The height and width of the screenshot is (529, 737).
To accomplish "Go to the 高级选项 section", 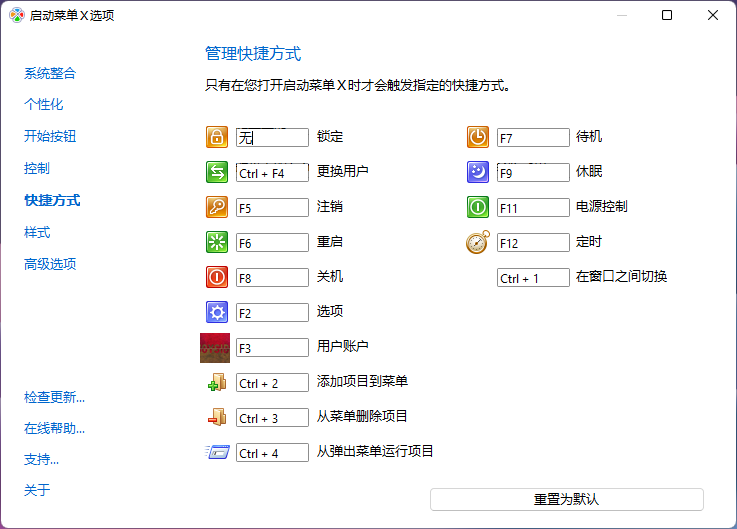I will tap(50, 264).
